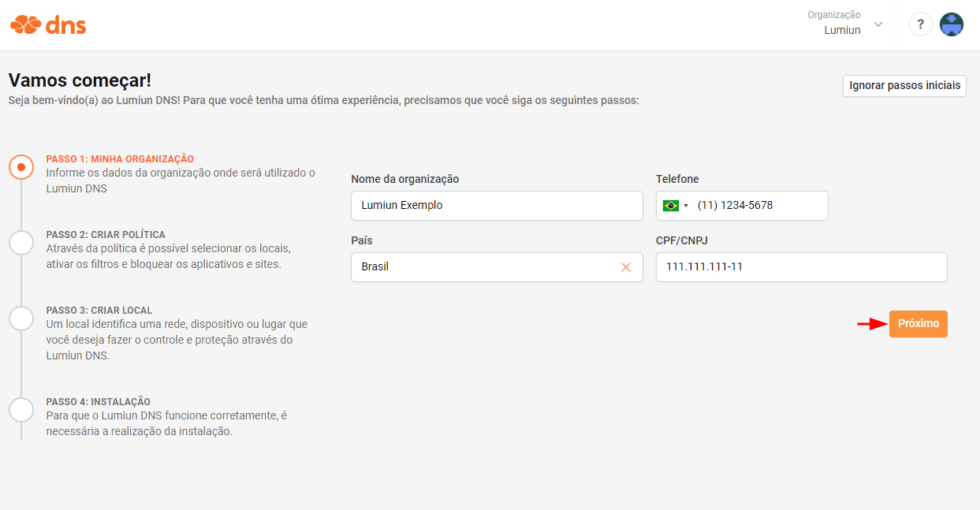Open the help question mark icon
The width and height of the screenshot is (980, 510).
(x=920, y=24)
